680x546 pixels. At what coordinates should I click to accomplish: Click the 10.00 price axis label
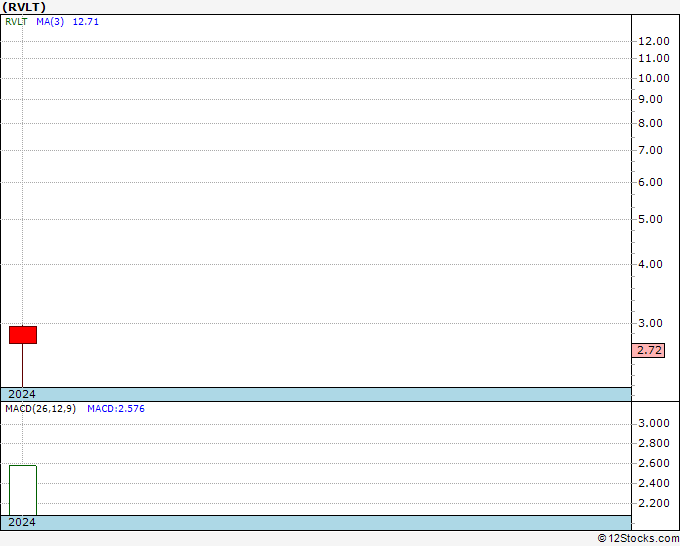coord(654,78)
